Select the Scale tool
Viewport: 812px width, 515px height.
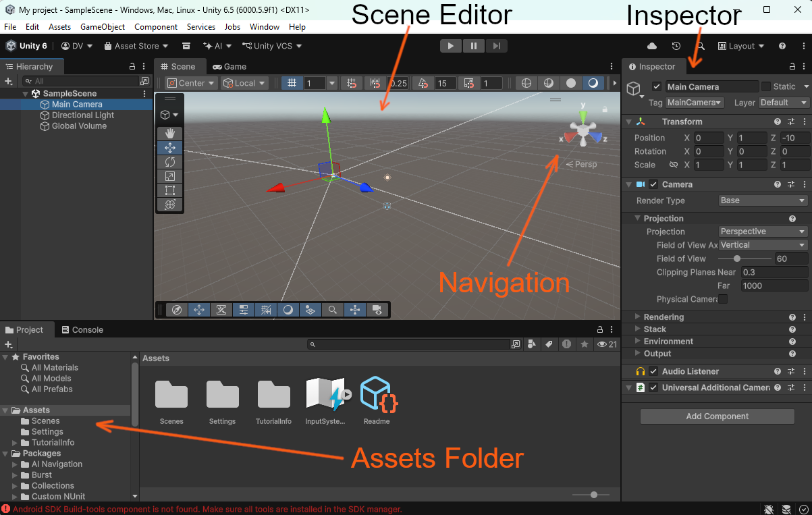(x=170, y=176)
